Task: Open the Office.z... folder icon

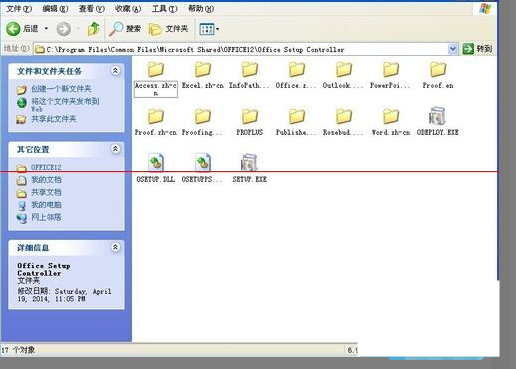Action: coord(297,69)
